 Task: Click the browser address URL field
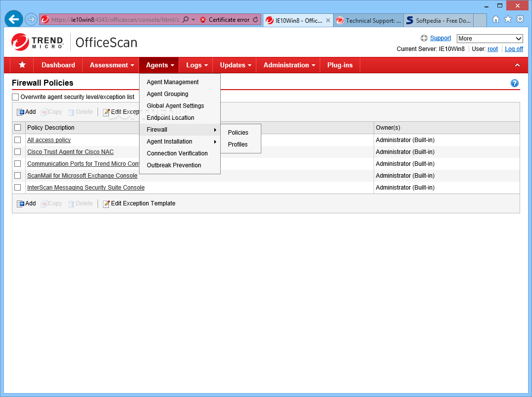click(115, 20)
